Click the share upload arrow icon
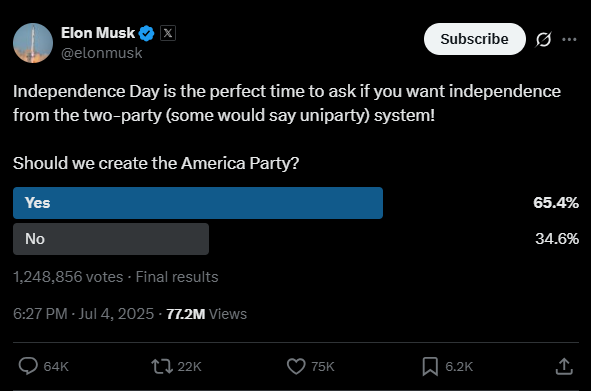Image resolution: width=591 pixels, height=391 pixels. click(564, 366)
